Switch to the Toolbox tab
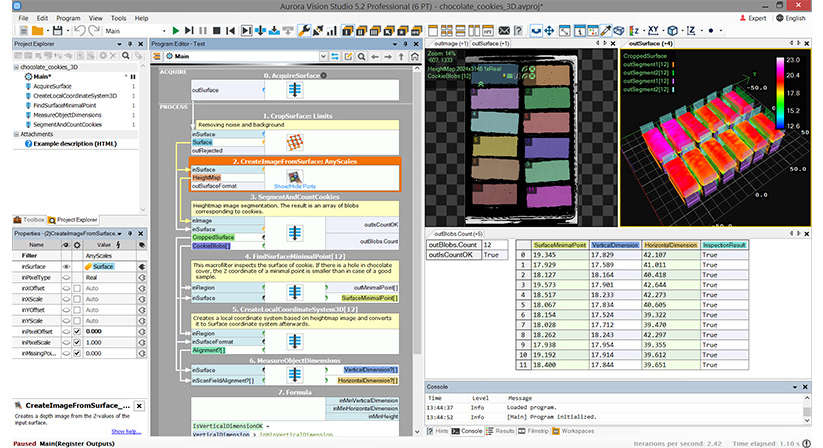Screen dimensions: 823x448 (x=29, y=220)
